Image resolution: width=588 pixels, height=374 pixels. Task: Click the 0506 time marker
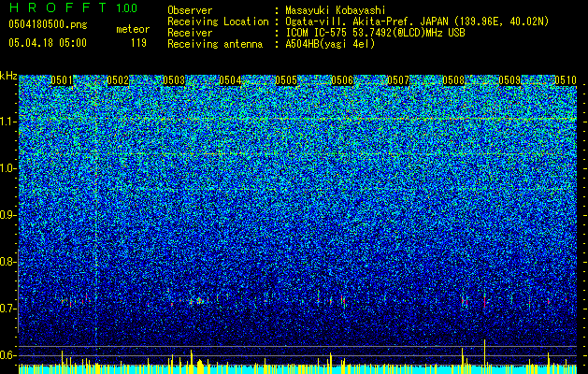click(342, 80)
